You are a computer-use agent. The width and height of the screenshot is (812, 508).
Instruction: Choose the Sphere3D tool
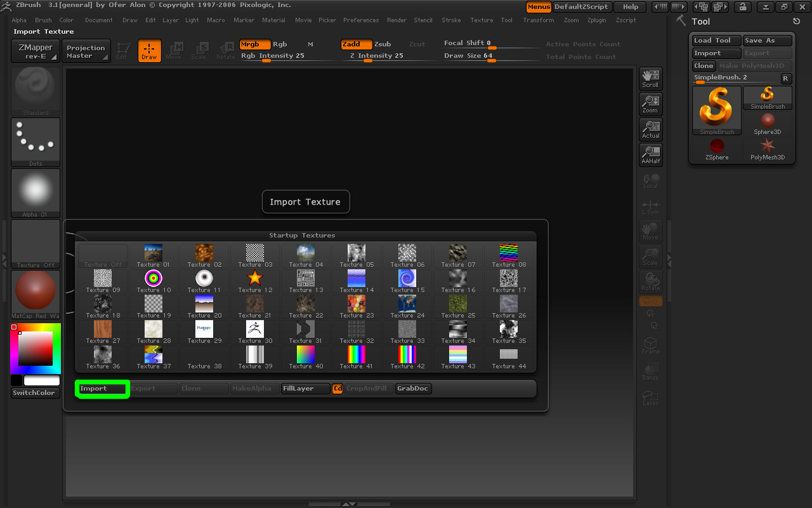click(768, 123)
